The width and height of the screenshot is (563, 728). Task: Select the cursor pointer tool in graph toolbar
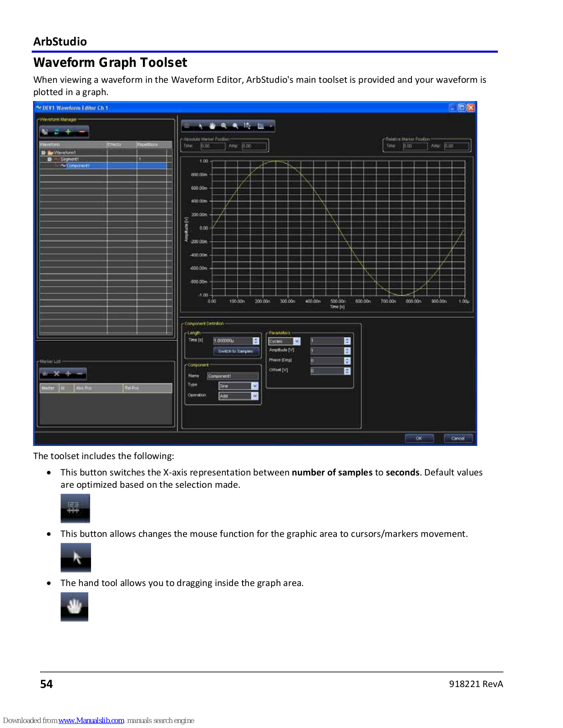[200, 126]
